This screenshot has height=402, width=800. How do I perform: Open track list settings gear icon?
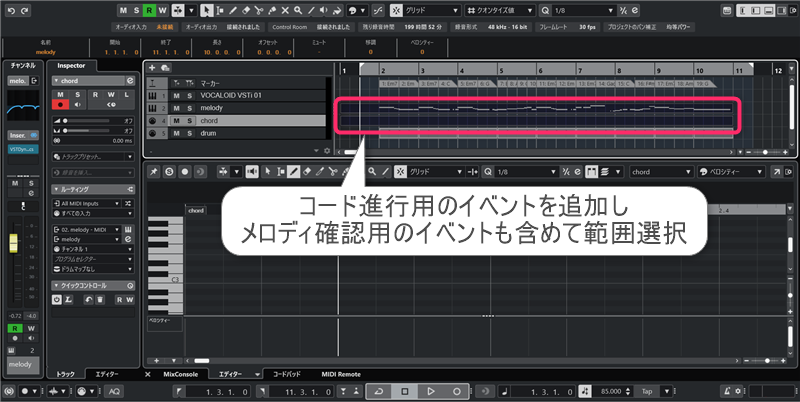point(327,151)
